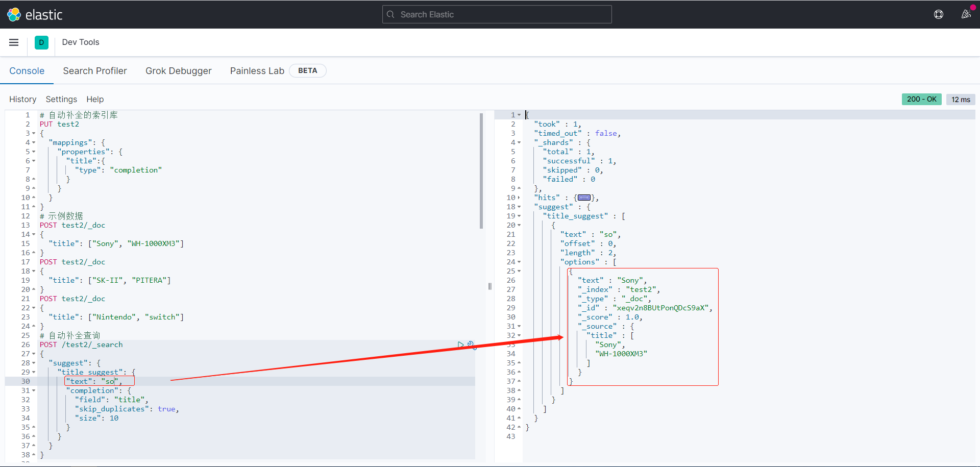Open the help menu icon in header
This screenshot has height=467, width=980.
(938, 14)
